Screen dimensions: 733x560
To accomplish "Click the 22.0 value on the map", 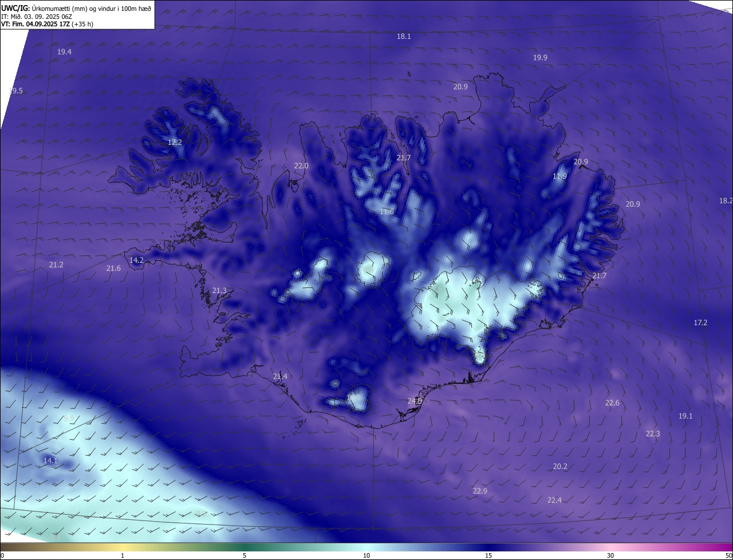I will 301,165.
